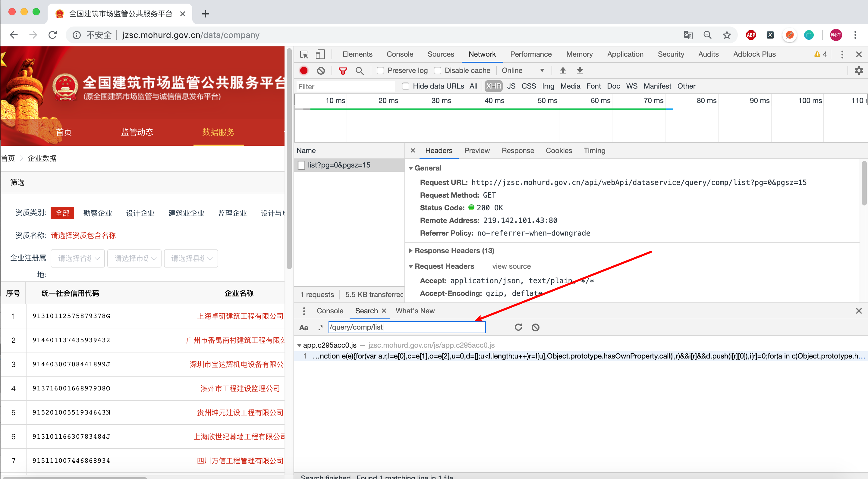This screenshot has height=479, width=868.
Task: Toggle network filter funnel icon
Action: pyautogui.click(x=343, y=71)
